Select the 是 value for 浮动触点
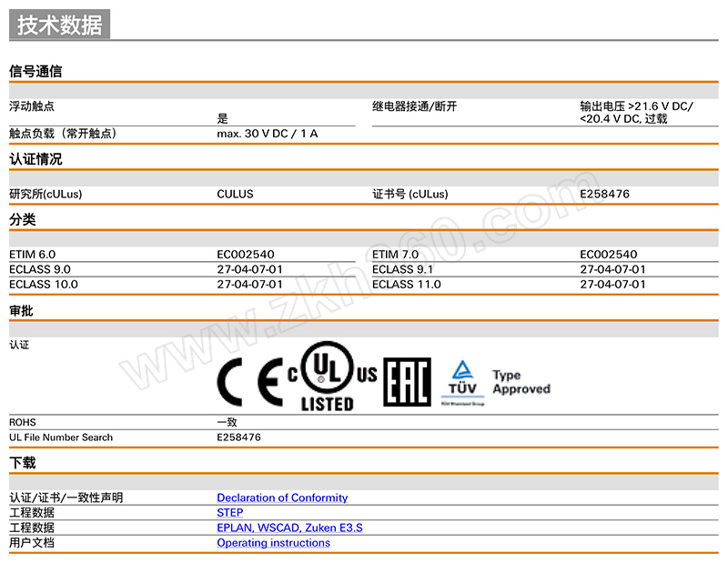The height and width of the screenshot is (563, 728). coord(222,118)
